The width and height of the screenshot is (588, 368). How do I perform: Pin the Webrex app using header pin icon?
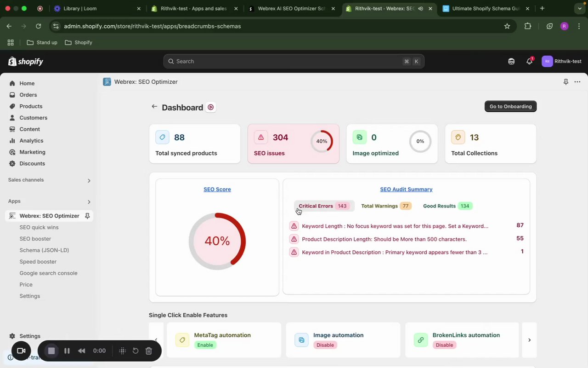565,82
